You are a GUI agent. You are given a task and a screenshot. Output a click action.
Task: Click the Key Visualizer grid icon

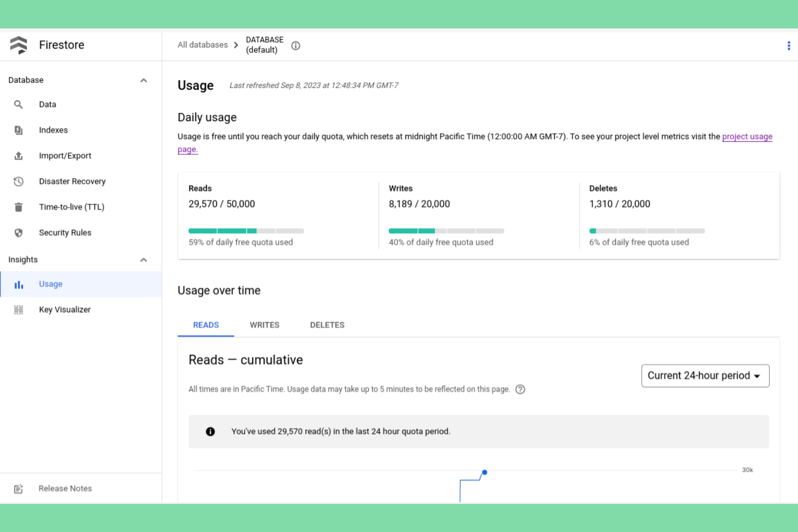pos(18,309)
